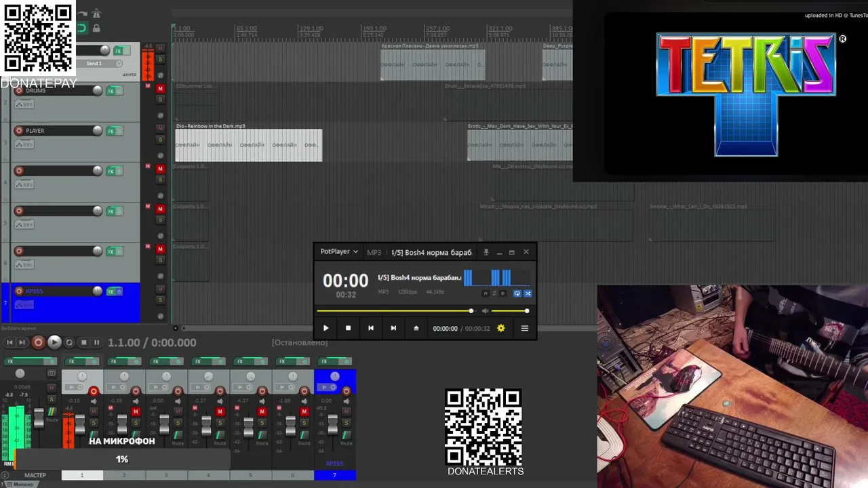Click REAPER transport Play button
868x488 pixels.
(x=54, y=342)
